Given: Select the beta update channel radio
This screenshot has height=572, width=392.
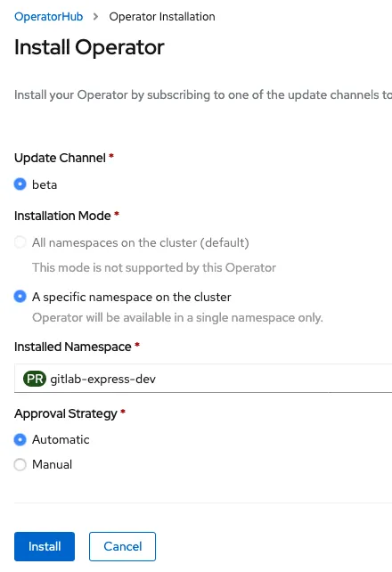Looking at the screenshot, I should tap(20, 184).
